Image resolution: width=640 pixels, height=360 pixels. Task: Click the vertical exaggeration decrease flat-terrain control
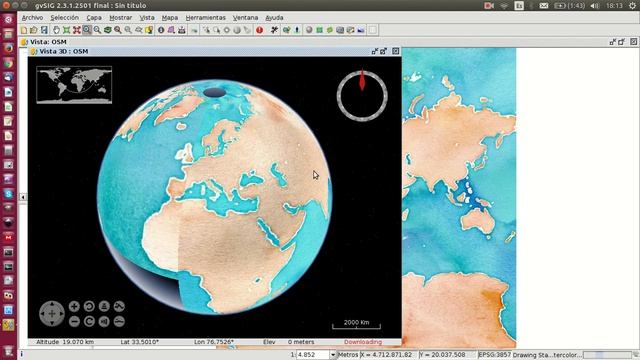click(x=119, y=322)
